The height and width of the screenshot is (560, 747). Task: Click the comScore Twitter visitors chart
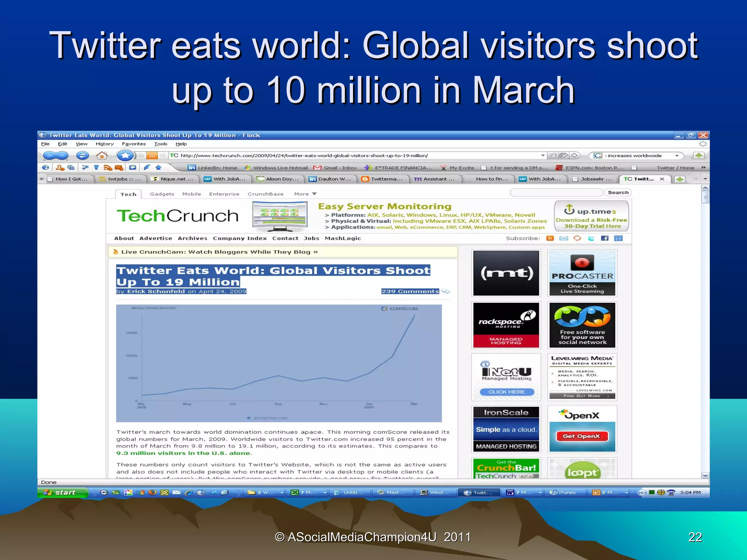[x=279, y=363]
